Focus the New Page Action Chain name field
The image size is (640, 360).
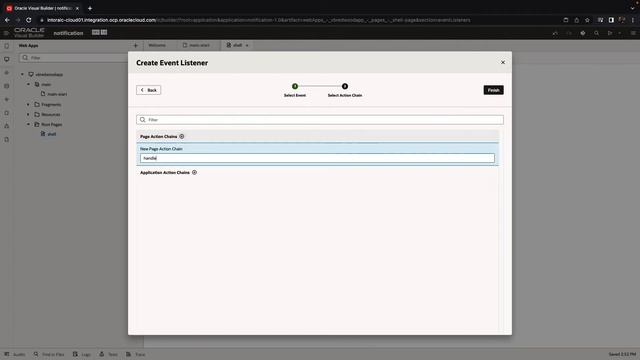(x=317, y=158)
